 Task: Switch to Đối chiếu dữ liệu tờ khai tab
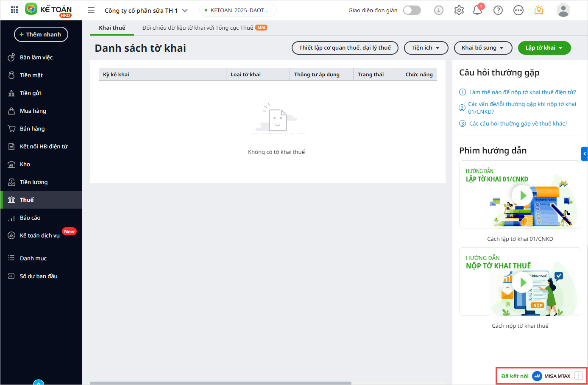pyautogui.click(x=198, y=28)
